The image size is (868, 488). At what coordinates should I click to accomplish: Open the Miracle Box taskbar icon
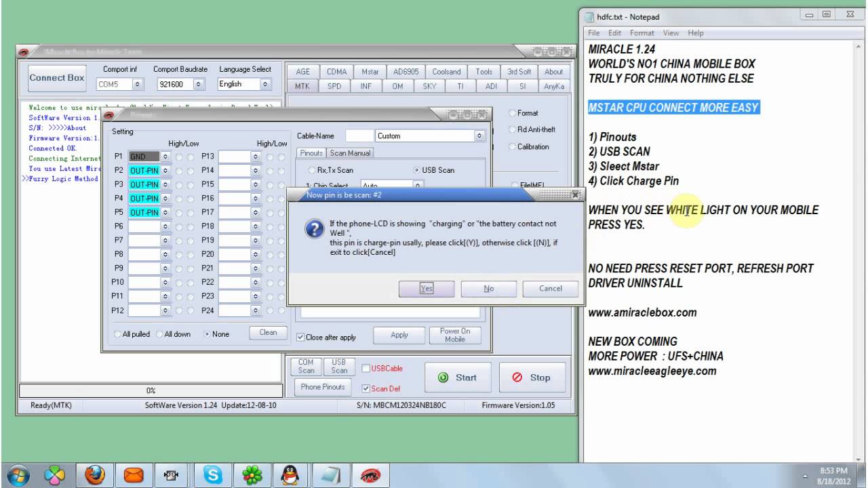point(370,475)
